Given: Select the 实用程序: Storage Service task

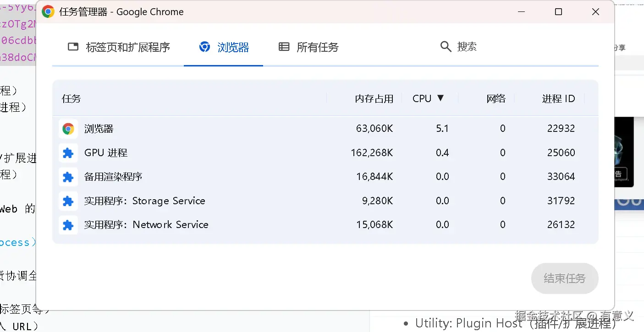Looking at the screenshot, I should click(x=145, y=201).
